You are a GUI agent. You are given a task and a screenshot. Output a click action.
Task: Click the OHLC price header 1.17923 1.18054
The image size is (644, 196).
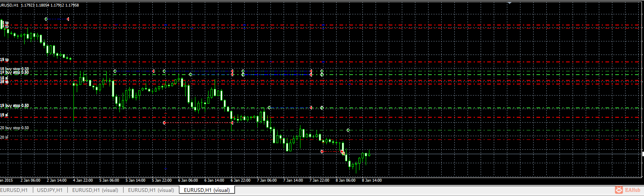[x=34, y=5]
